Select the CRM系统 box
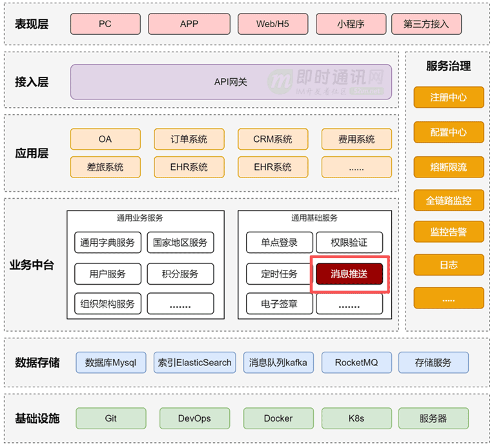 tap(273, 139)
